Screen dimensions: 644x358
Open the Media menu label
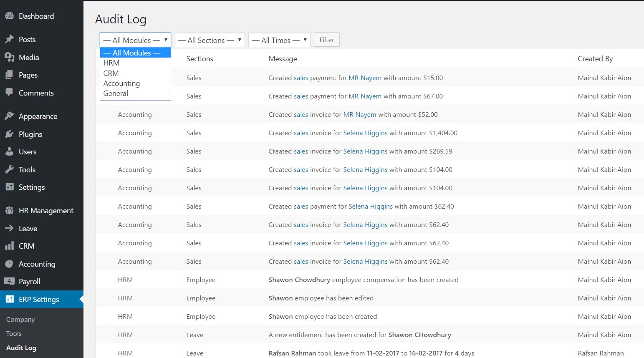pyautogui.click(x=29, y=57)
